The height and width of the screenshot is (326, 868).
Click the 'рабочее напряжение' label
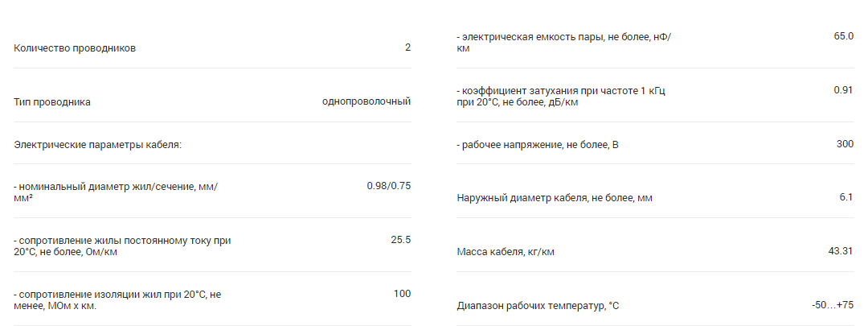click(537, 145)
